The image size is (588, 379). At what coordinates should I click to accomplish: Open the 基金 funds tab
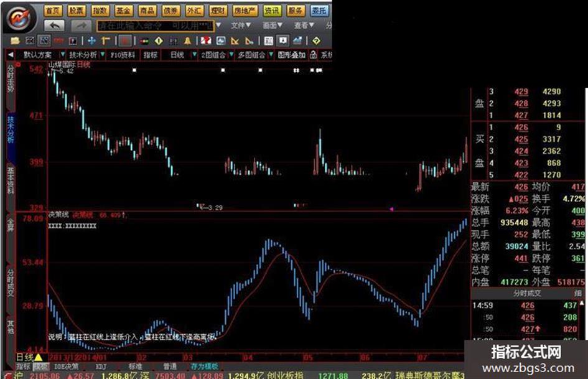[123, 11]
